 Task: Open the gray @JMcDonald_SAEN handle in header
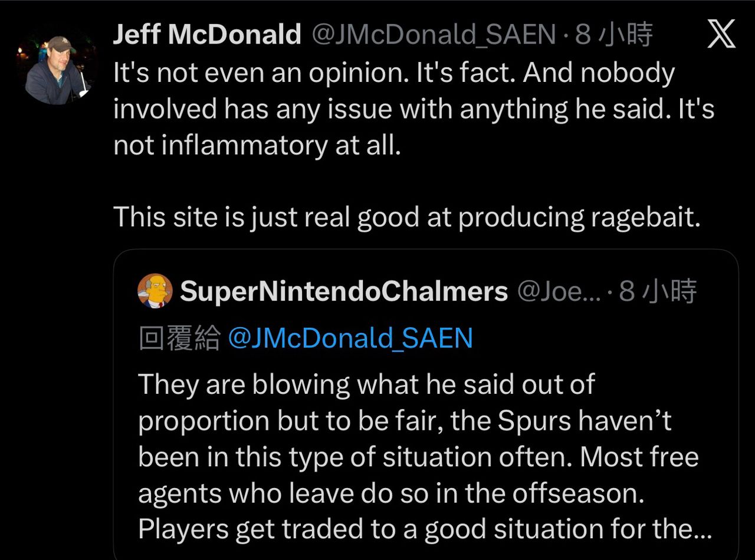coord(434,35)
